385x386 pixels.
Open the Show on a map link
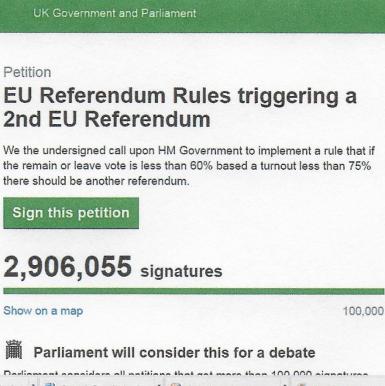click(43, 311)
